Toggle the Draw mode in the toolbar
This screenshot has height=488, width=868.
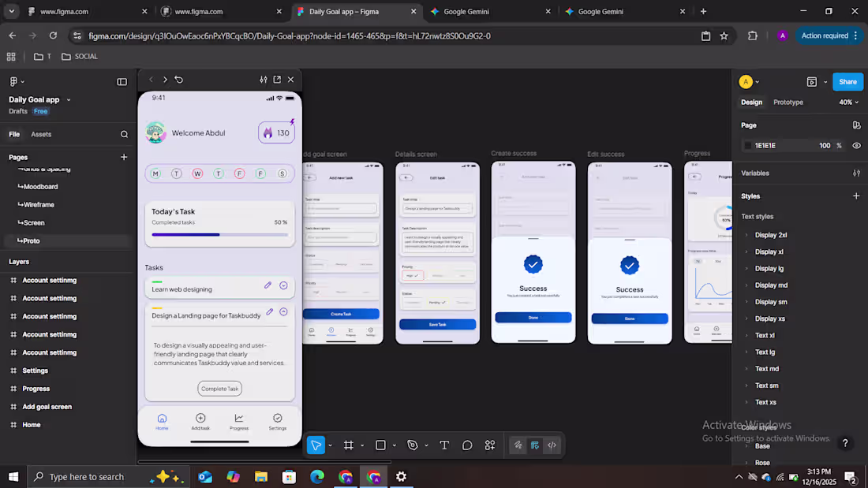pyautogui.click(x=518, y=445)
